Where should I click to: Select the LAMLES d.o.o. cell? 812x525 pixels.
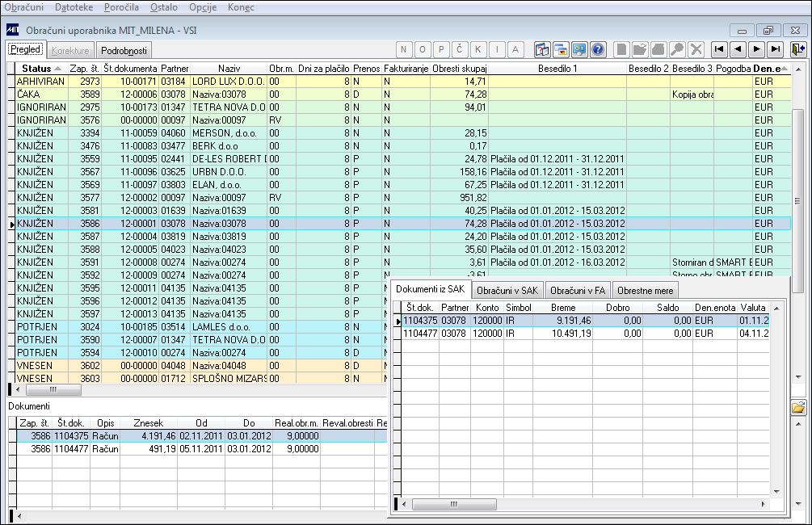229,327
